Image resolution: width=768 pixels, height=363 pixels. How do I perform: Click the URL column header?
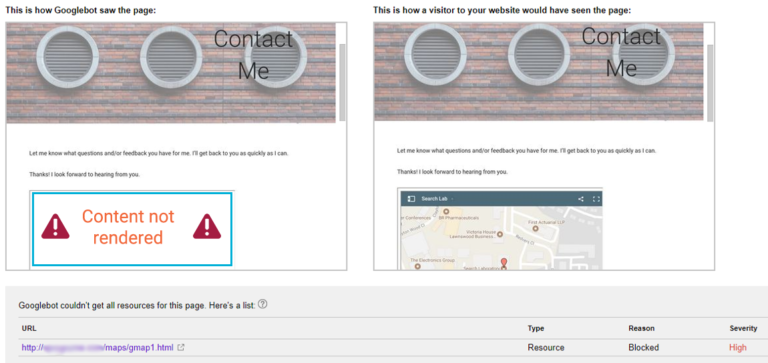[29, 328]
